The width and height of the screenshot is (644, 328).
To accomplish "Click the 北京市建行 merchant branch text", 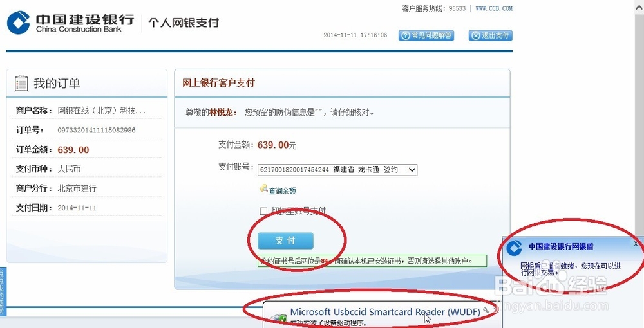I will (77, 188).
